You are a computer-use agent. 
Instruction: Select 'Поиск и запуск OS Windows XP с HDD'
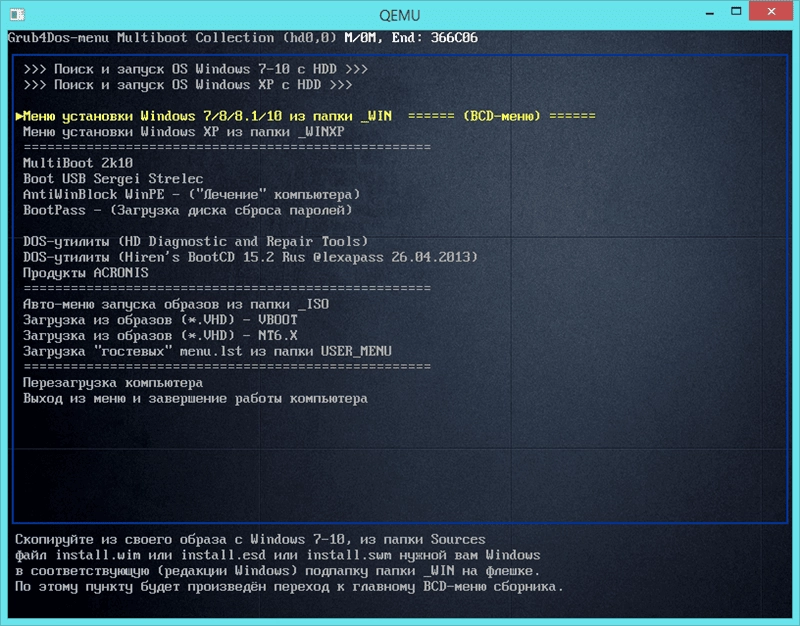coord(188,85)
